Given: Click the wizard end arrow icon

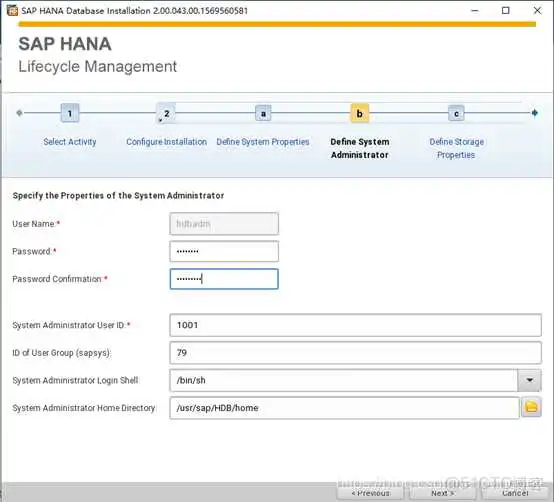Looking at the screenshot, I should point(535,113).
